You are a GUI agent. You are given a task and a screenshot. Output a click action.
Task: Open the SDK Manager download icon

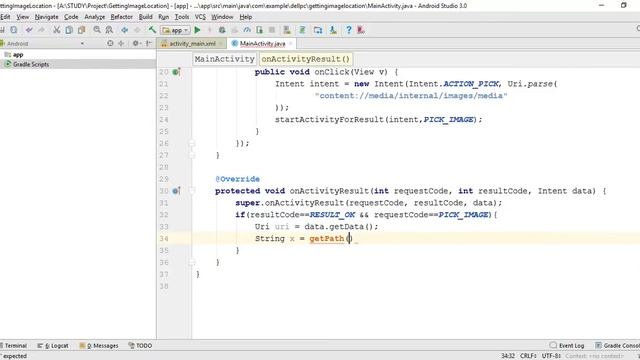coord(333,30)
